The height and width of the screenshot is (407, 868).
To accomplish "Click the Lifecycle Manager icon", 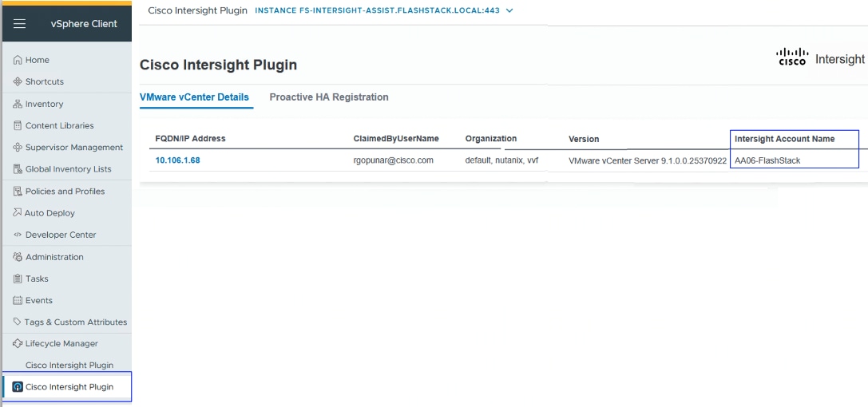I will pos(18,343).
